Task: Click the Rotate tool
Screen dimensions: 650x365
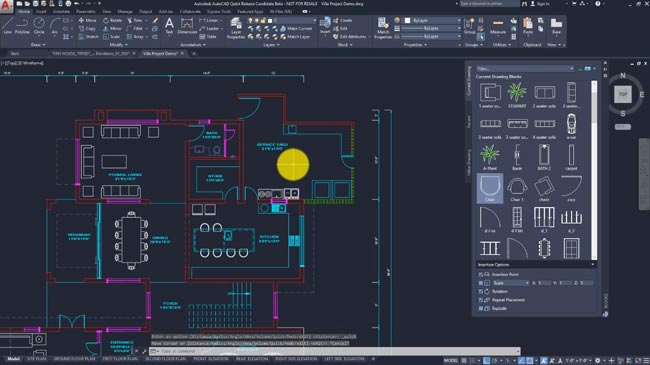Action: click(x=112, y=20)
